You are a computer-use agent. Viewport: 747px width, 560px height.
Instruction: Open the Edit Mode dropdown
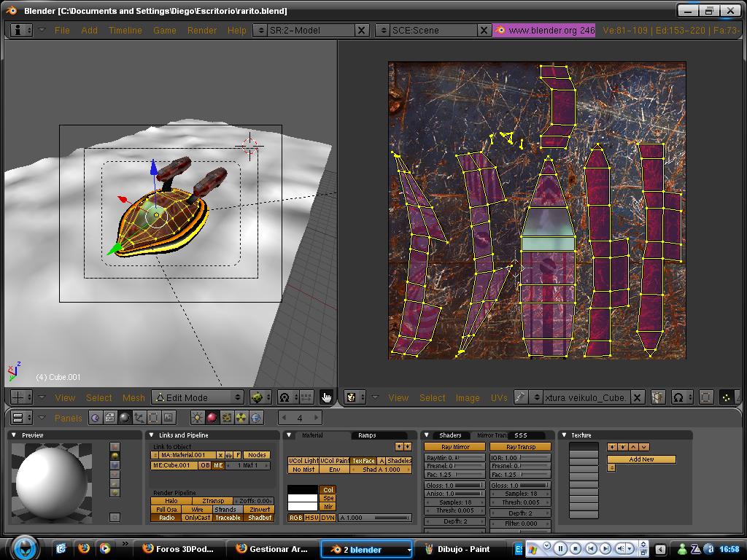click(198, 397)
